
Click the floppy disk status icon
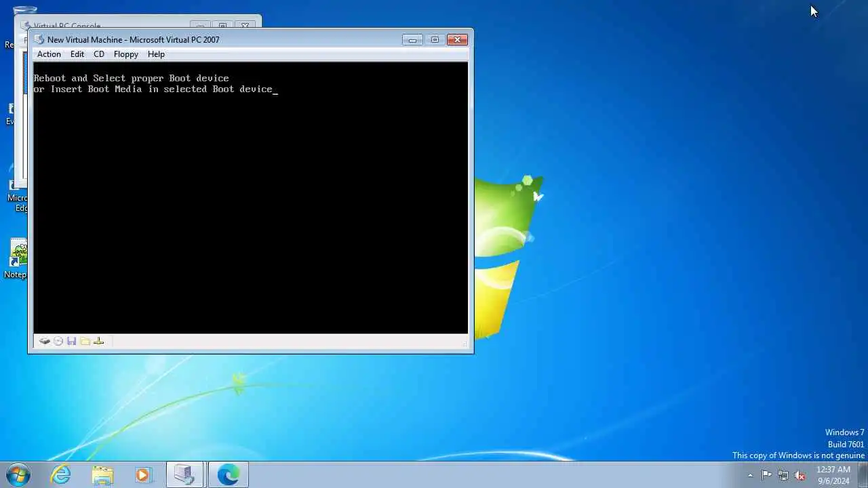(72, 341)
